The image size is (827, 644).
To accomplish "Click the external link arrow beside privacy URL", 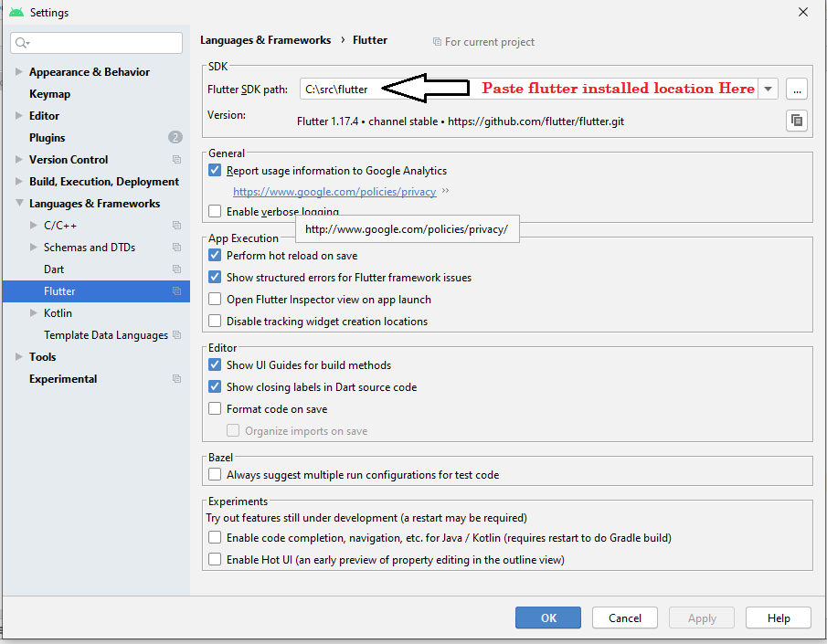I will (445, 191).
